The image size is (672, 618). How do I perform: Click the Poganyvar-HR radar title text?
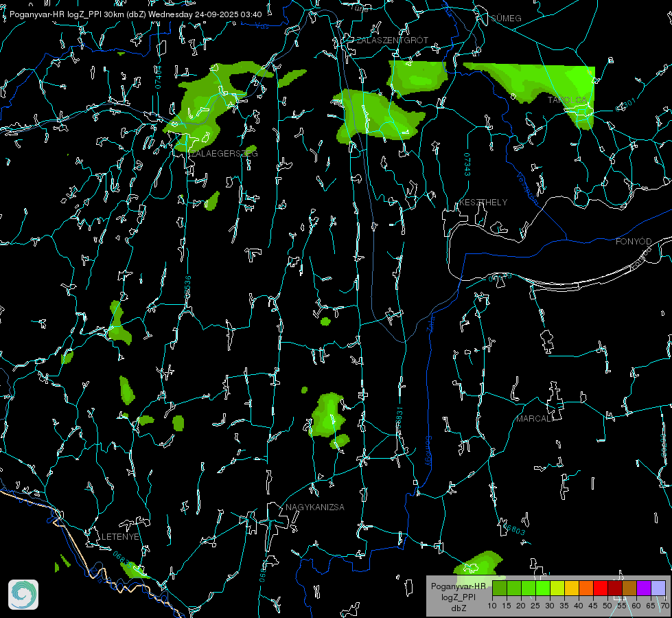135,14
